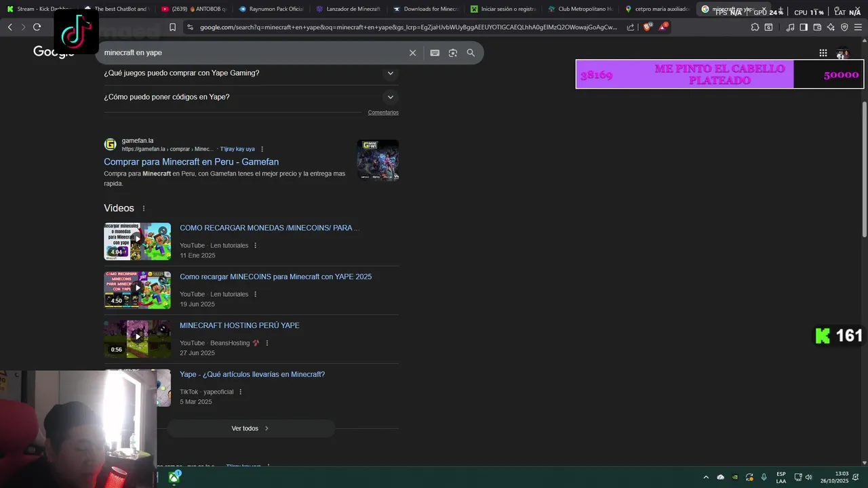Toggle the browser sidebar panel icon
Viewport: 868px width, 488px height.
804,27
